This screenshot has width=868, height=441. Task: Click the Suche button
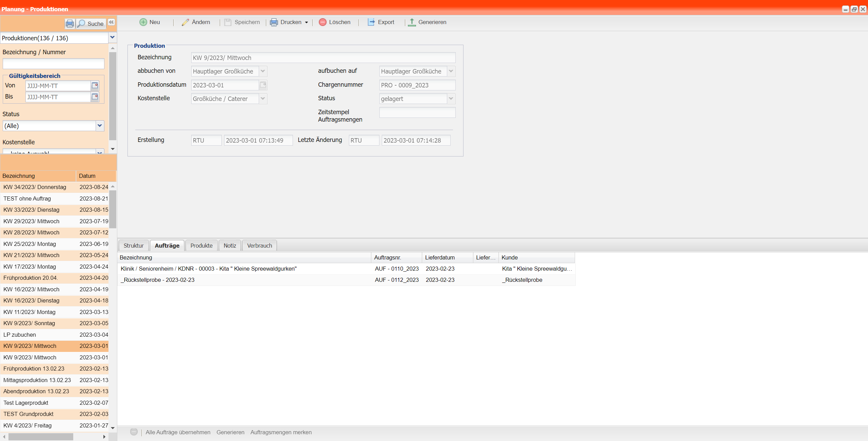click(91, 24)
